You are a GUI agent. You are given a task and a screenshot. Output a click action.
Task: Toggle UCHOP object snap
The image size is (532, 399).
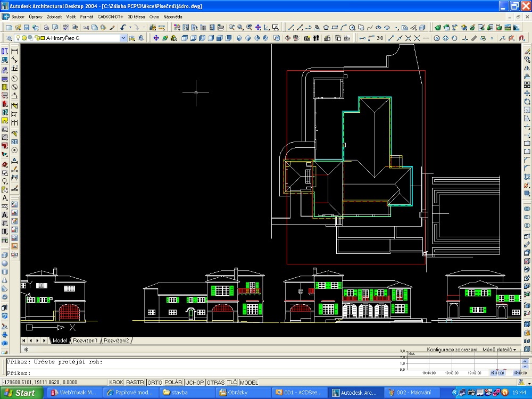click(x=194, y=383)
